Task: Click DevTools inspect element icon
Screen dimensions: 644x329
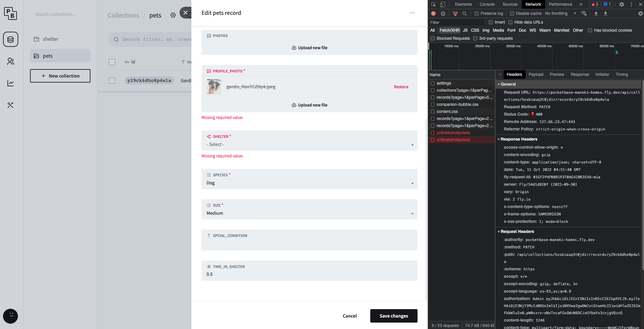Action: [434, 4]
